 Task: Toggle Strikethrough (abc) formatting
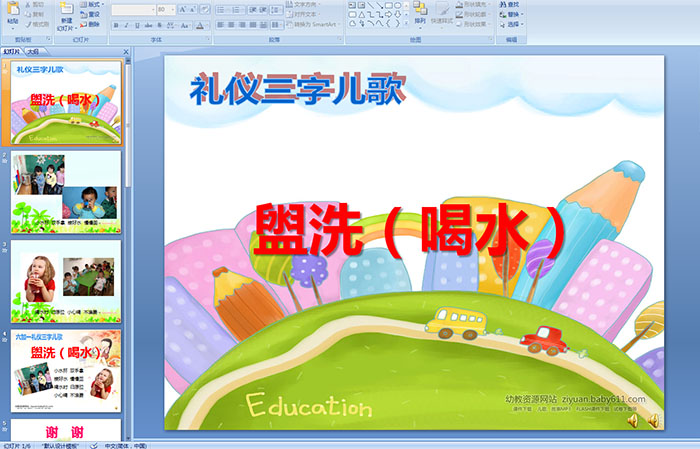point(148,25)
